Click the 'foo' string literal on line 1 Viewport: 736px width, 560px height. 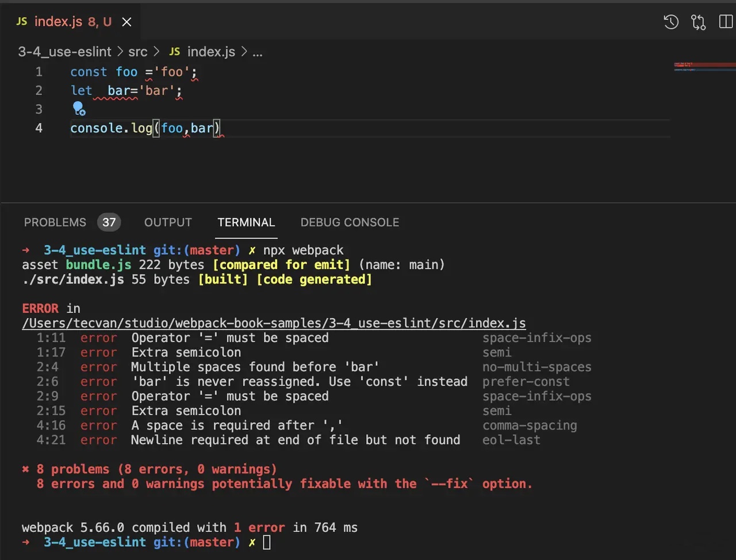click(x=171, y=72)
